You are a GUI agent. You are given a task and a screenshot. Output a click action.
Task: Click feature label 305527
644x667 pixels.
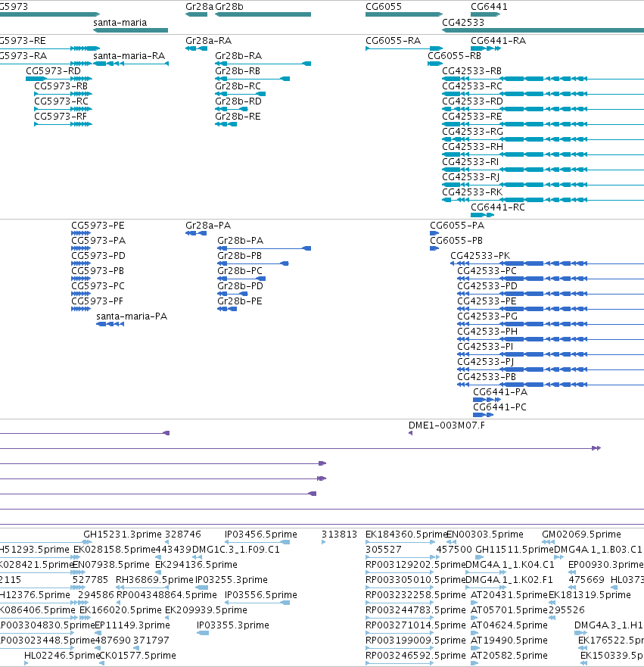coord(384,550)
